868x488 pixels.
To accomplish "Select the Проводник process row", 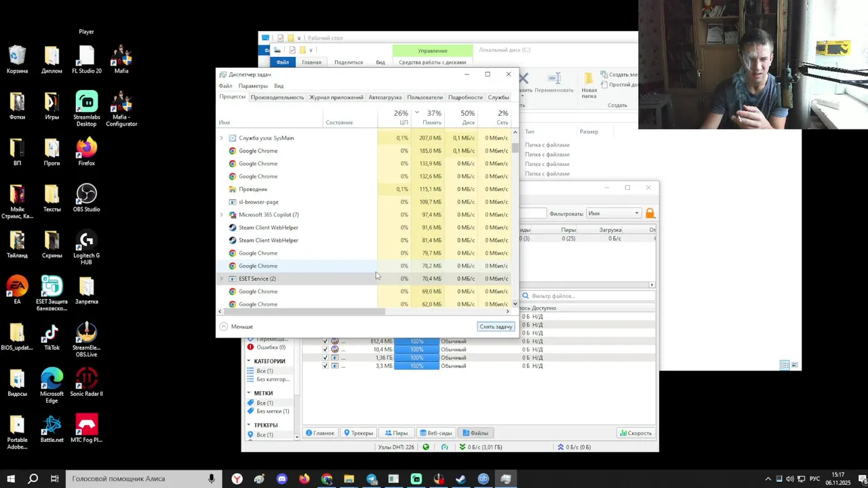I will 365,189.
